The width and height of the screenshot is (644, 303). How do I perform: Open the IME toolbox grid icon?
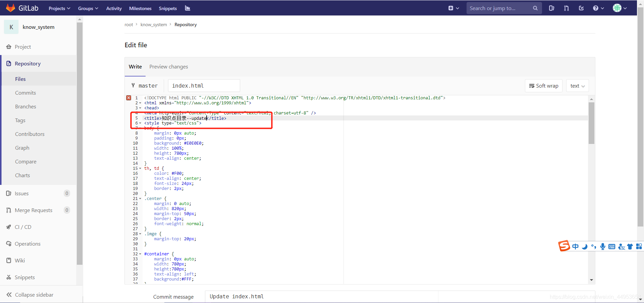coord(639,247)
